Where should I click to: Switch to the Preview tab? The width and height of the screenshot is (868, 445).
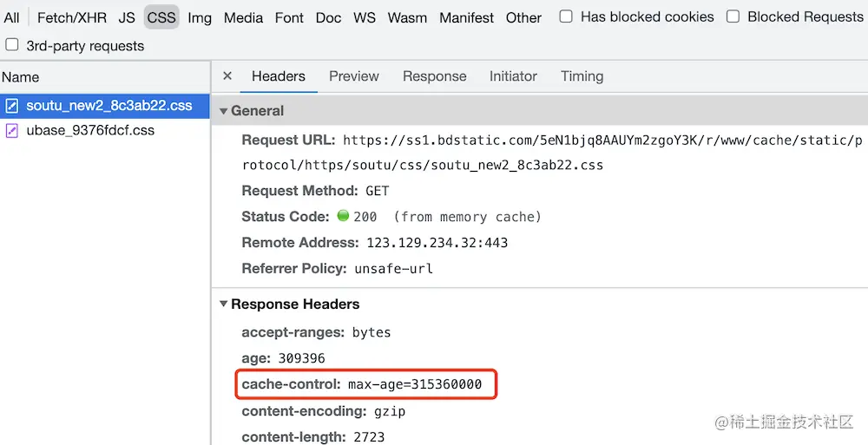point(353,76)
